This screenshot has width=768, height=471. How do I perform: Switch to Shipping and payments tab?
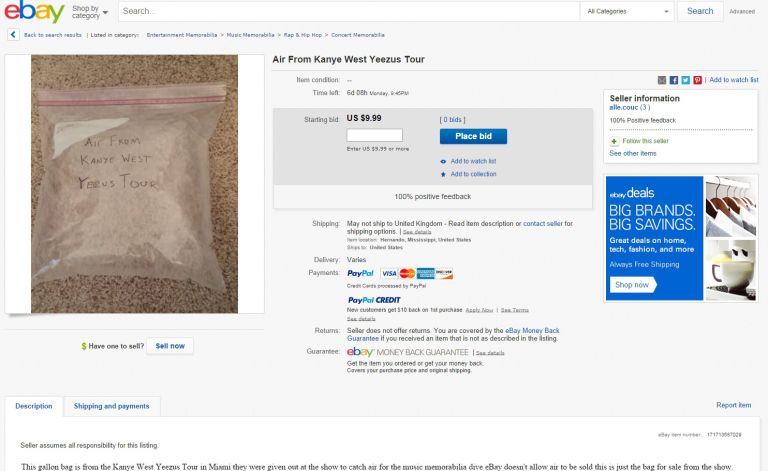click(x=111, y=406)
